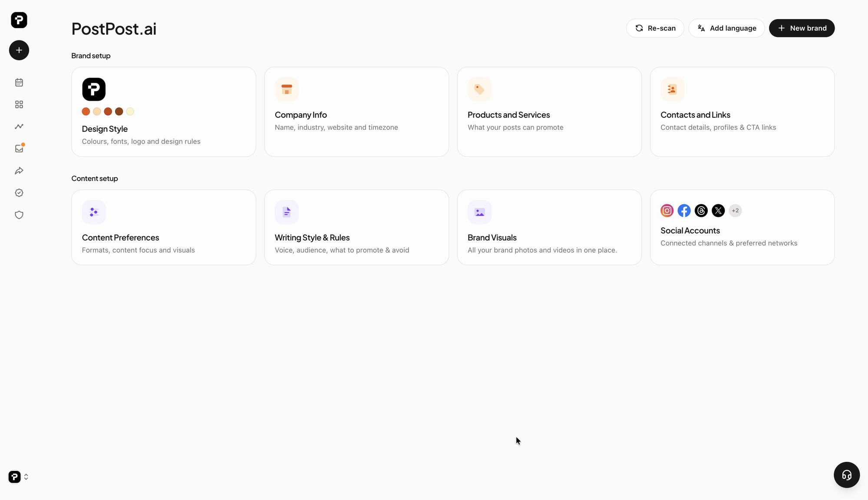Click 'Formats, content focus and visuals' text

click(x=138, y=250)
